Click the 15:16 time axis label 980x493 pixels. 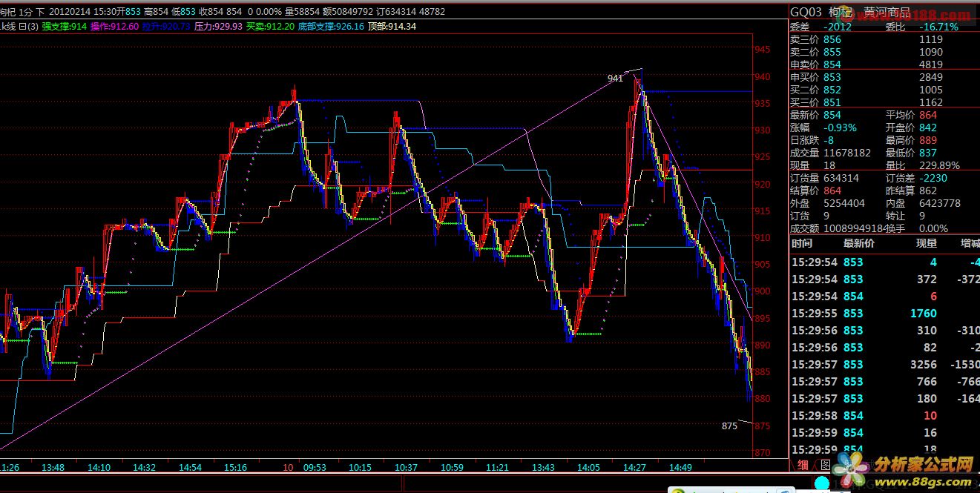click(235, 468)
